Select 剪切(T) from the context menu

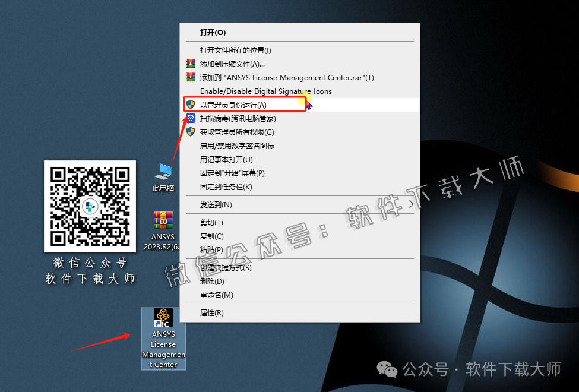(212, 222)
